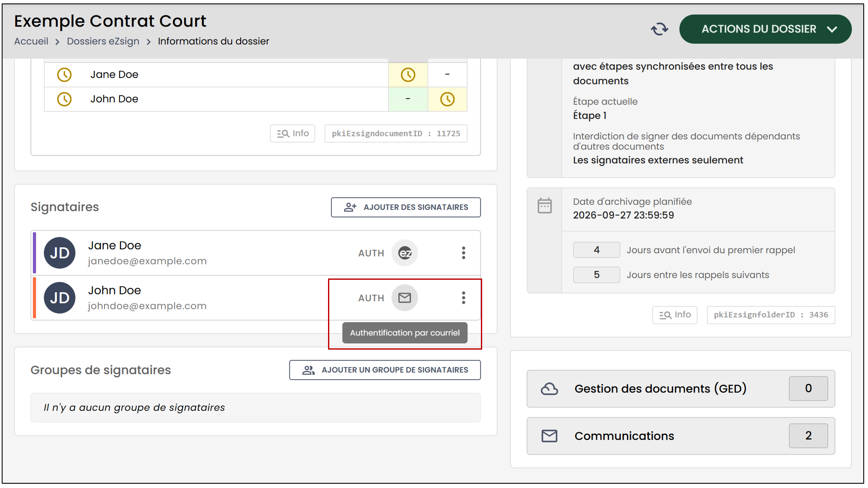This screenshot has height=488, width=868.
Task: Click Jane Doe's pending clock status icon
Action: 64,75
